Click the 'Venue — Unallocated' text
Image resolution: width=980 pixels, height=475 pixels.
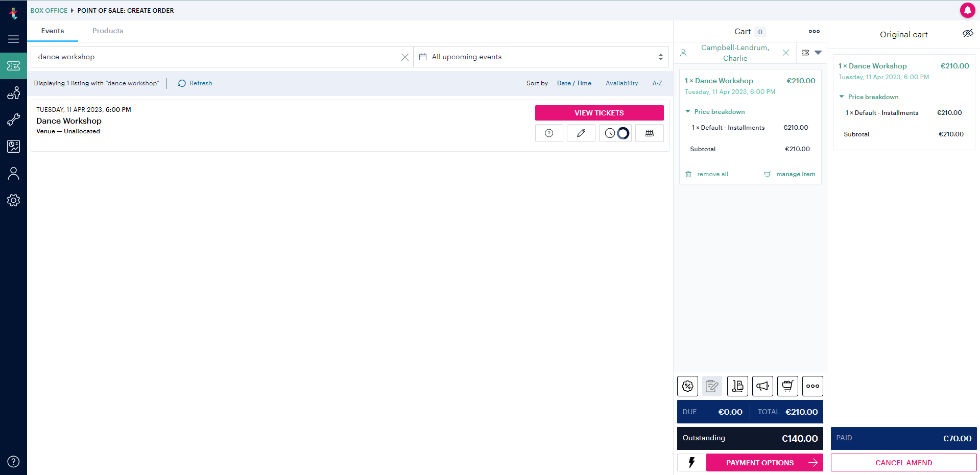point(68,131)
